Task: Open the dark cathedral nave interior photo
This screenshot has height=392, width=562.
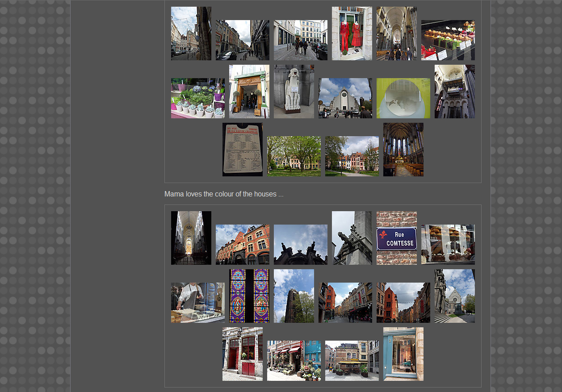Action: (191, 238)
